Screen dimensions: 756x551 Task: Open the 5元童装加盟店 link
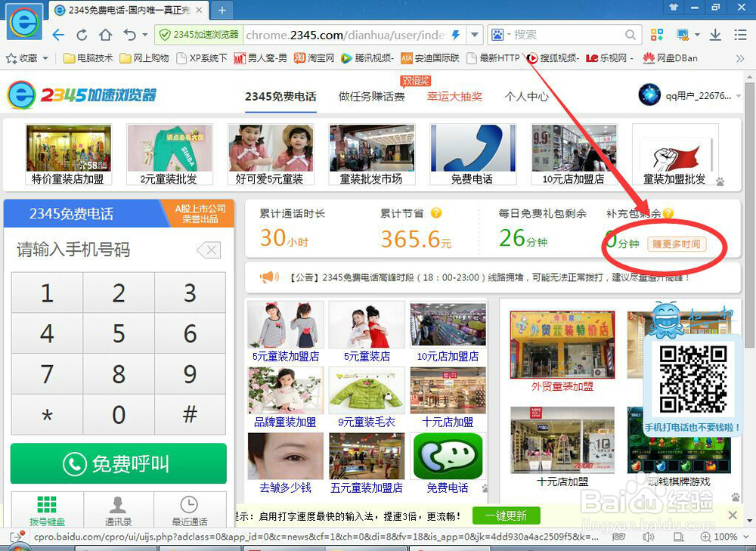pyautogui.click(x=286, y=356)
